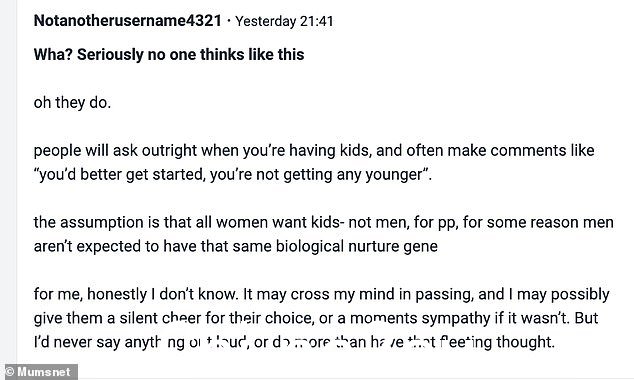Click the dot separator next to the username
Screen dimensions: 634x380
click(x=229, y=21)
